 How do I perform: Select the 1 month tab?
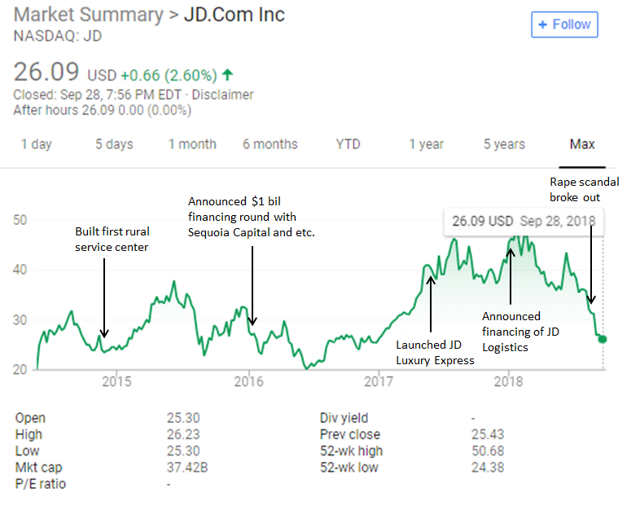tap(192, 144)
